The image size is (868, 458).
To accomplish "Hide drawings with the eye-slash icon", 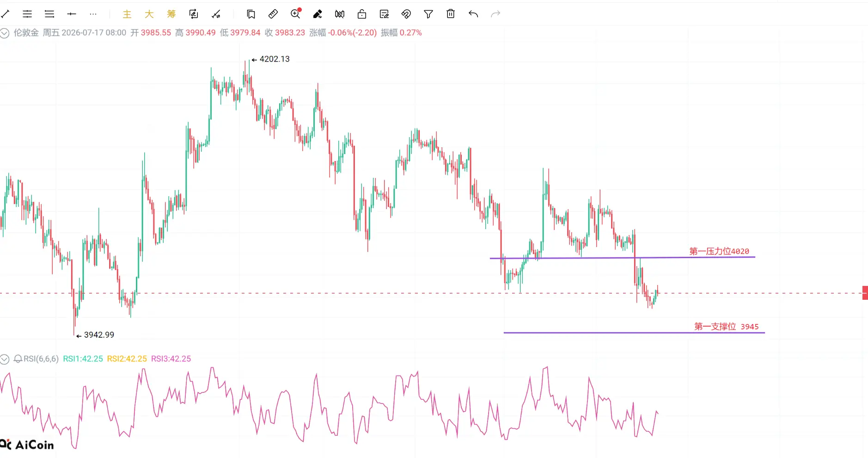I will click(406, 14).
